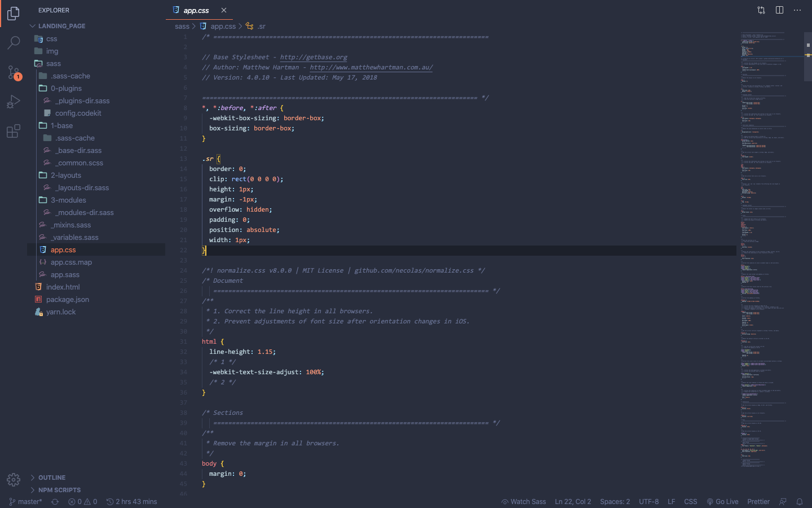Collapse the LANDING_PAGE folder
Screen dimensions: 812x508
click(x=61, y=25)
